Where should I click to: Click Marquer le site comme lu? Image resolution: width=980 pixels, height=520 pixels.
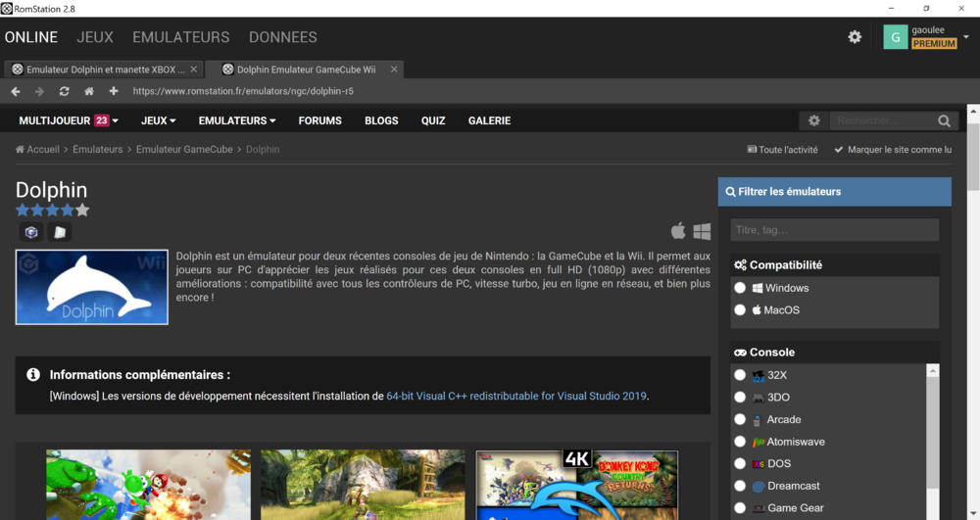pyautogui.click(x=893, y=149)
